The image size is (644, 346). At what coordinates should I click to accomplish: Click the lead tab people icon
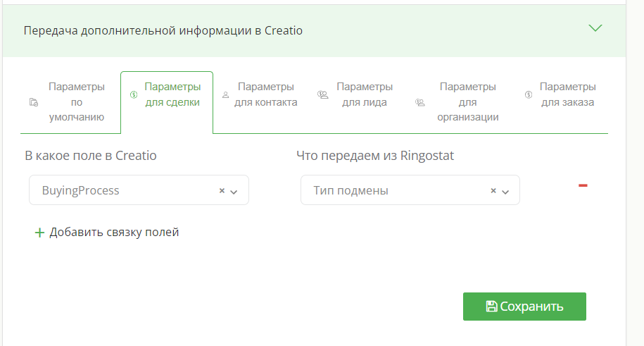(323, 94)
